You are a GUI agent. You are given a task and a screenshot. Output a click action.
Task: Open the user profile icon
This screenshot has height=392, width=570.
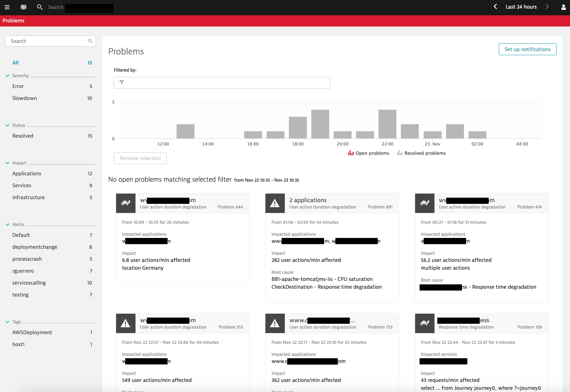(564, 7)
